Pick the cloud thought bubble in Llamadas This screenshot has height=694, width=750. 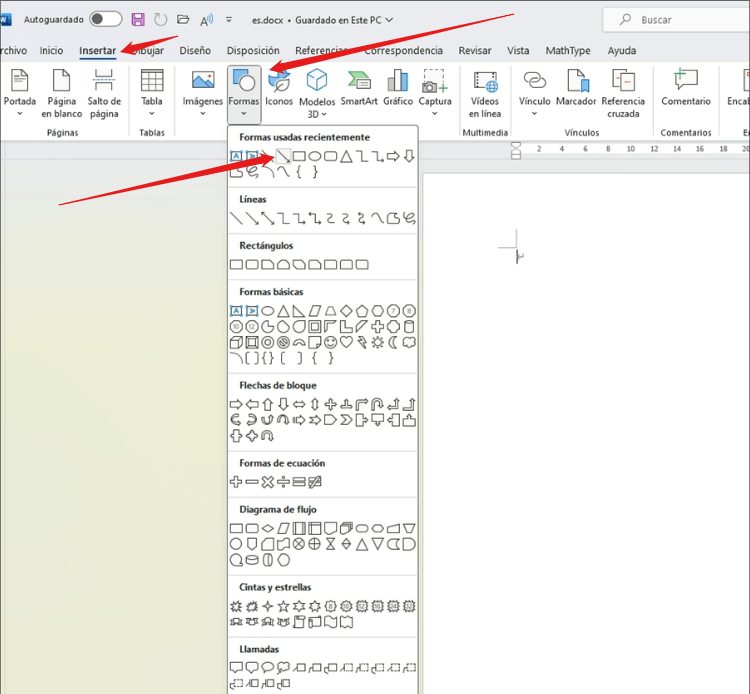pos(283,668)
